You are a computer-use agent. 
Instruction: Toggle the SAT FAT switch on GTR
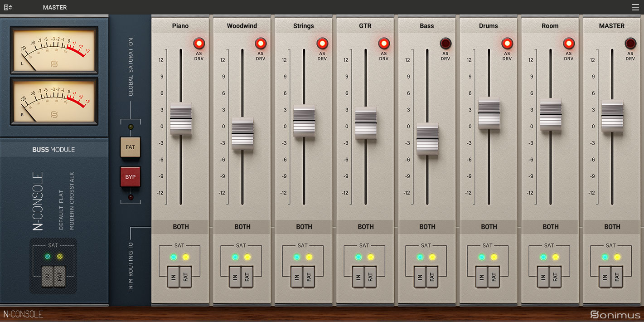tap(371, 277)
